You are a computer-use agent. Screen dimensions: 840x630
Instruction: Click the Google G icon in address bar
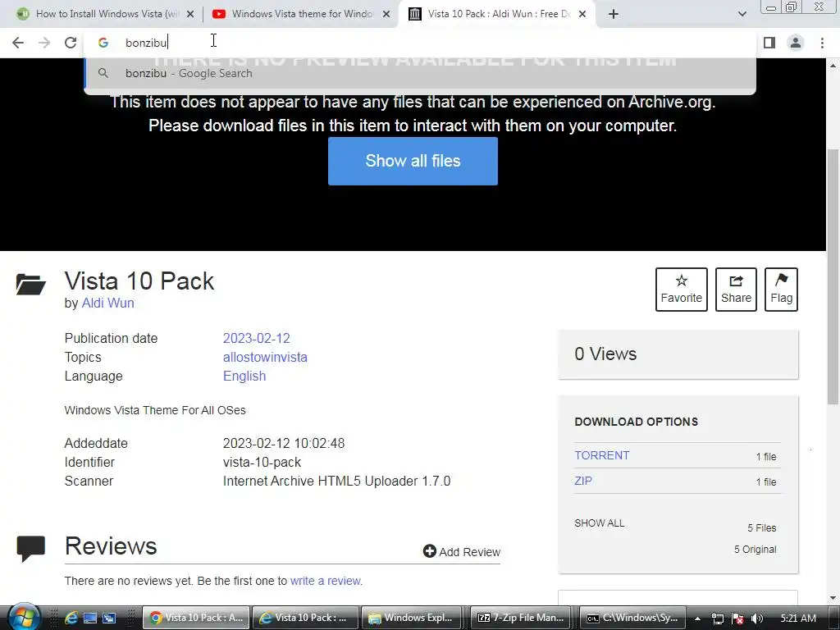(103, 43)
